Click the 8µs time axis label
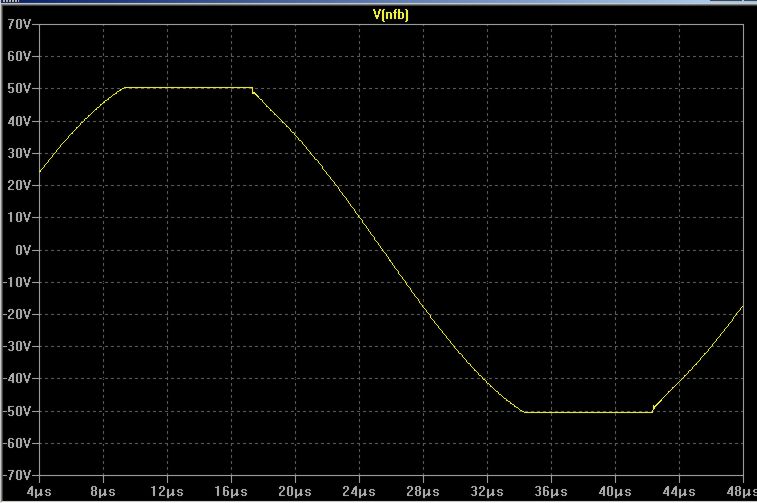 coord(103,492)
